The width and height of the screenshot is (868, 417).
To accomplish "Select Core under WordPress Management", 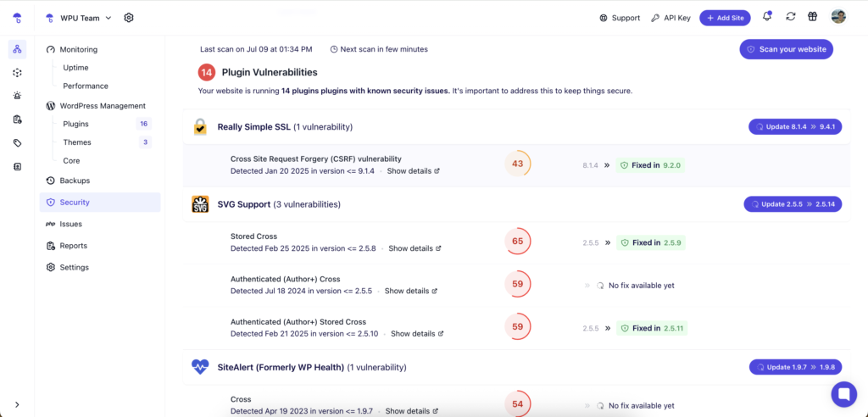I will [x=71, y=160].
